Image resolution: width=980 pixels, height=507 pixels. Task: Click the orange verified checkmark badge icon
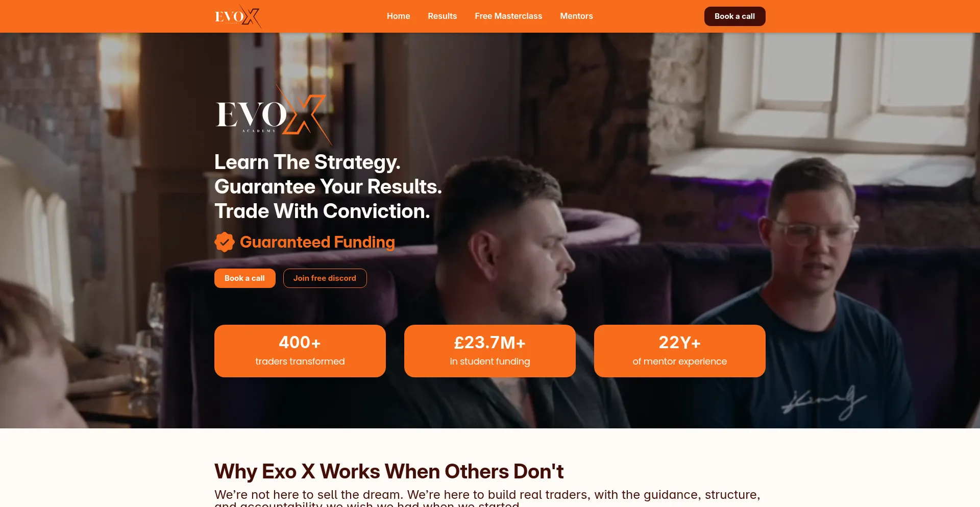[225, 242]
